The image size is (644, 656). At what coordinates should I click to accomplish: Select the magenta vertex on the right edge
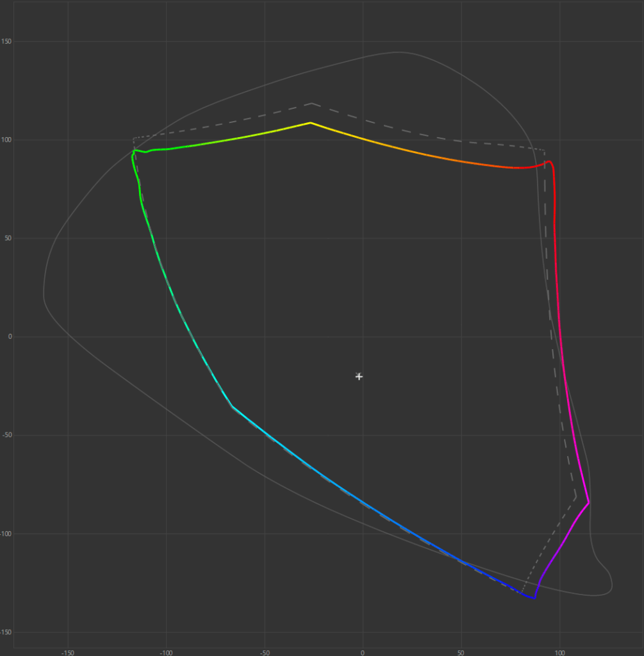(588, 502)
